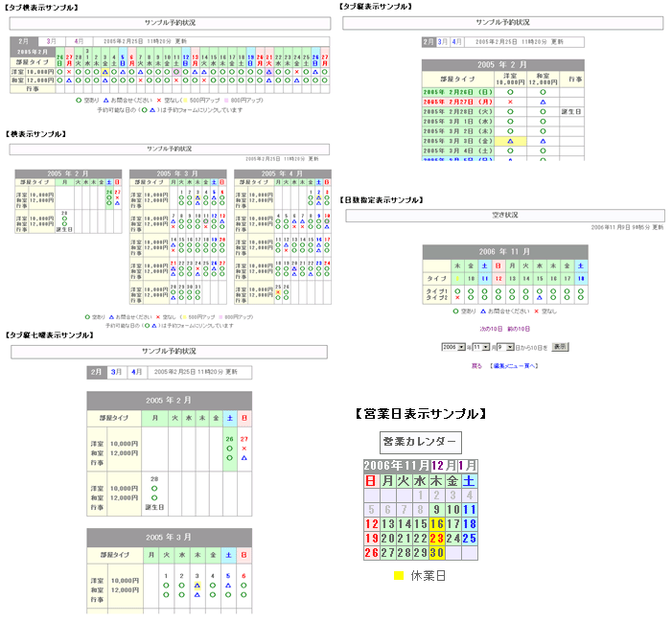Click the 誕生日 event text in タブ縦表示サンプル
The height and width of the screenshot is (622, 672).
coord(571,112)
